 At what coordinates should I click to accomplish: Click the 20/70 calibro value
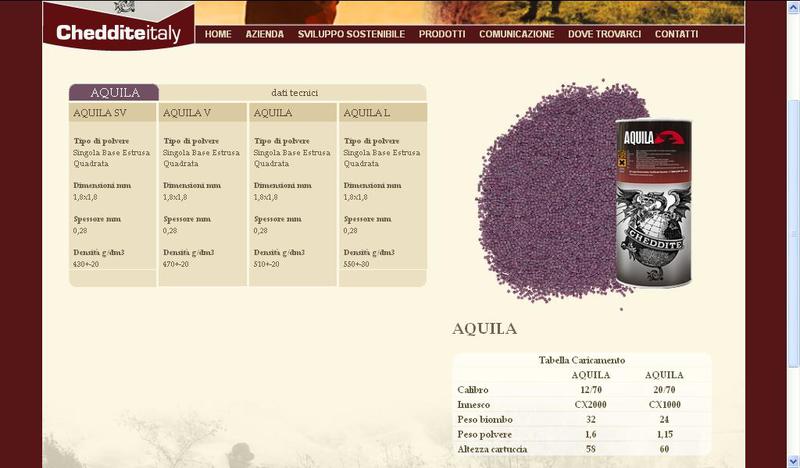point(664,389)
